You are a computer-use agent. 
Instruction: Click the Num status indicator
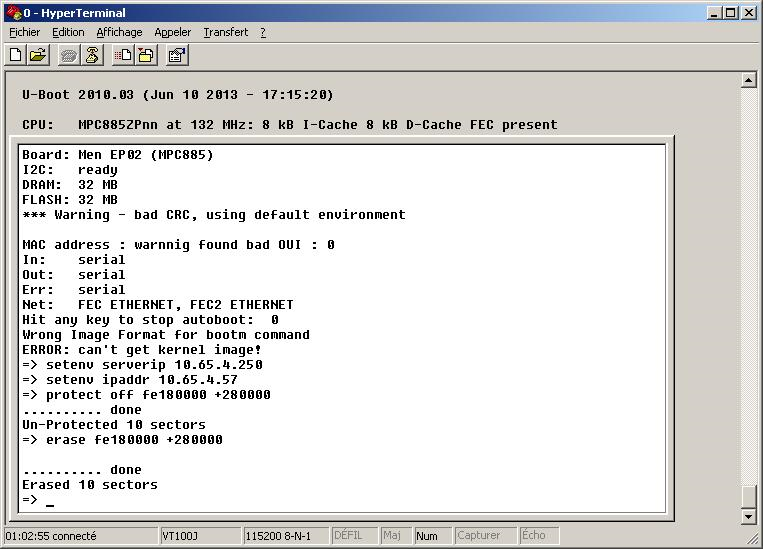click(x=433, y=536)
